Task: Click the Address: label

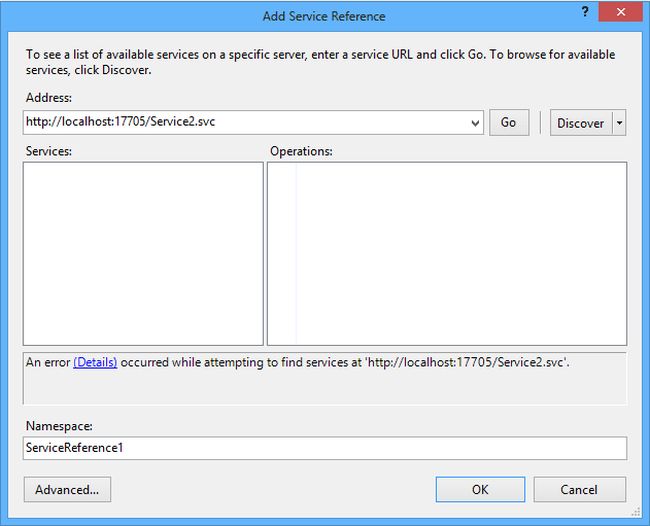Action: (47, 98)
